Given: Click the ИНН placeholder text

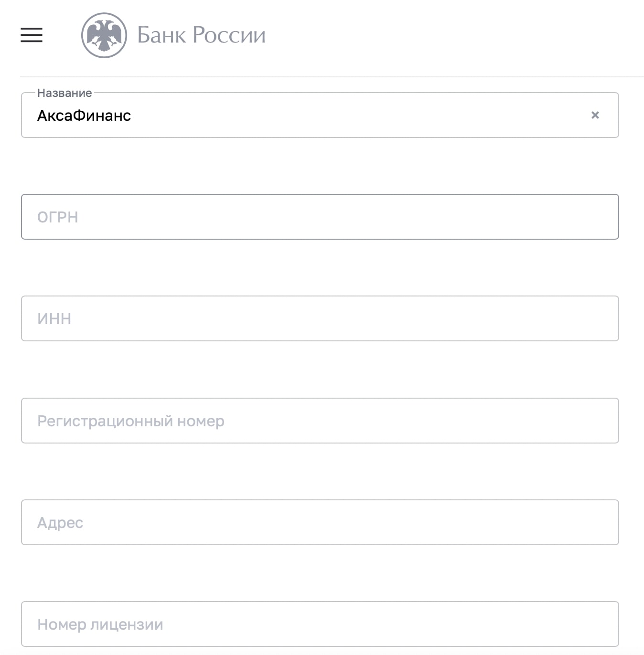Looking at the screenshot, I should [54, 319].
